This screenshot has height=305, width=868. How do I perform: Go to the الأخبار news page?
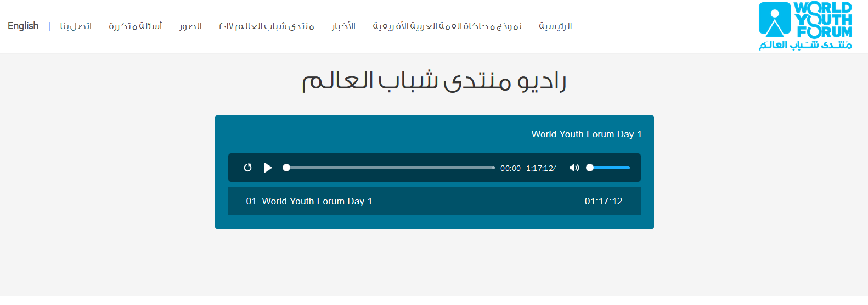pos(343,26)
